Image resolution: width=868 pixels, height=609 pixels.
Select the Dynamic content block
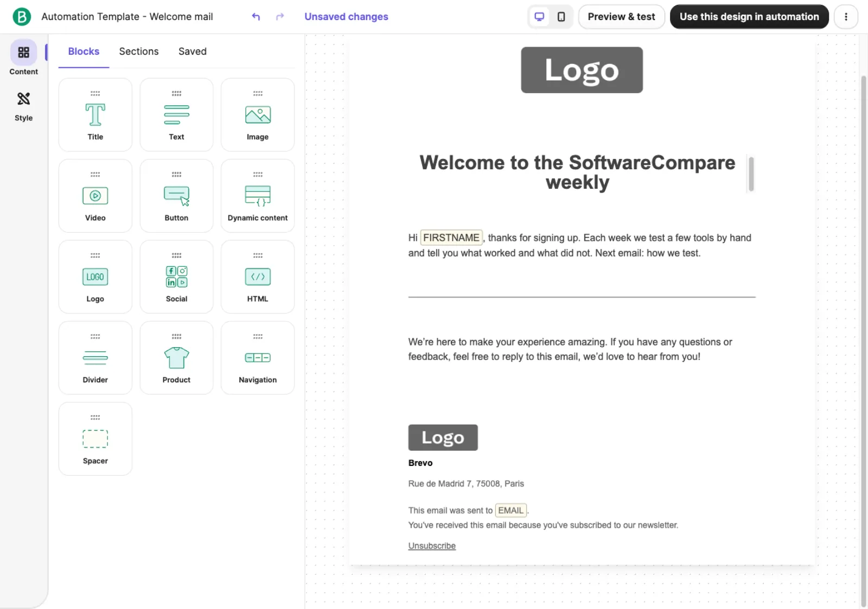(258, 196)
